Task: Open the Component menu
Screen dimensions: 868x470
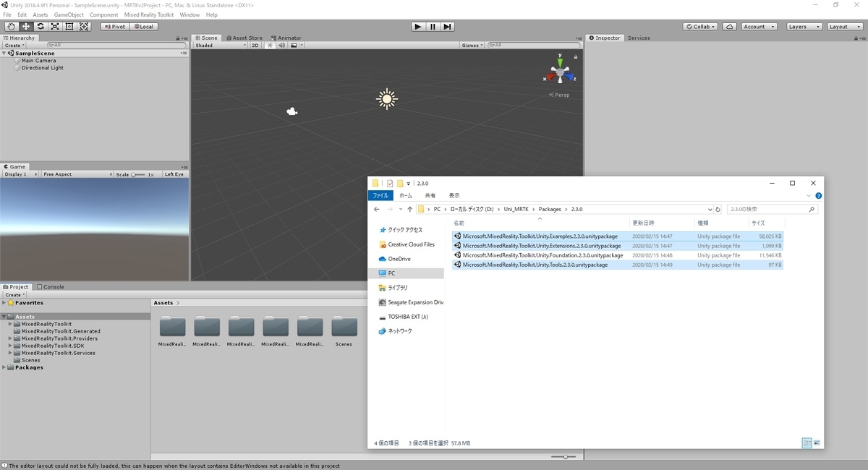Action: [104, 14]
